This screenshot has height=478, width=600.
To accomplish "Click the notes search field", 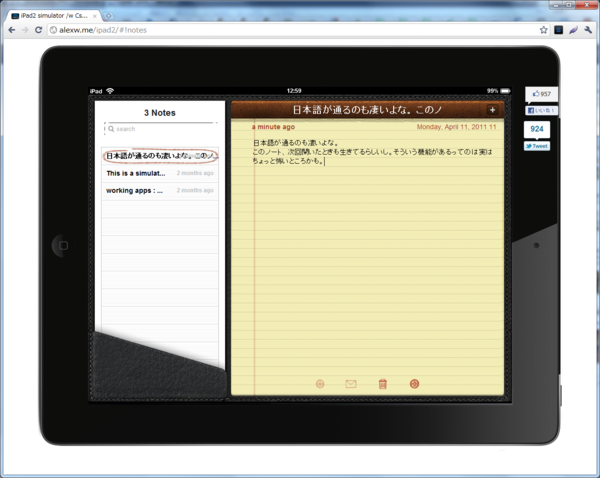I will [161, 129].
